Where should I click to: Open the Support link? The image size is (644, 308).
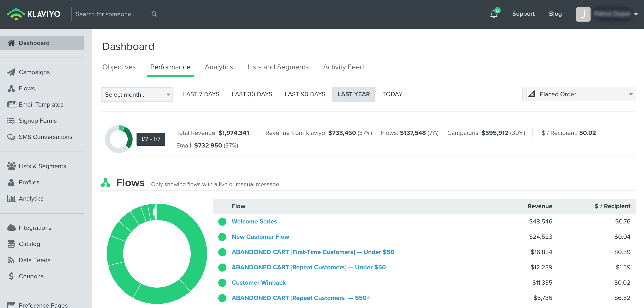pyautogui.click(x=523, y=14)
